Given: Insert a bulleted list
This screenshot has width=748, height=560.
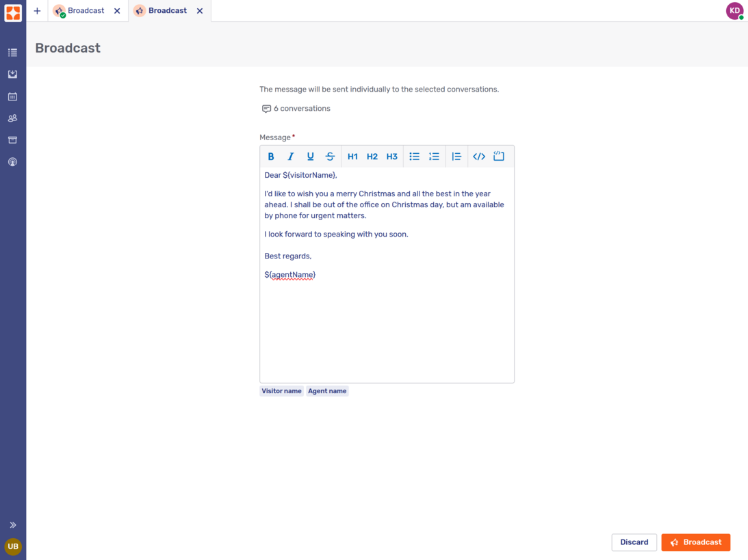Looking at the screenshot, I should pyautogui.click(x=415, y=156).
